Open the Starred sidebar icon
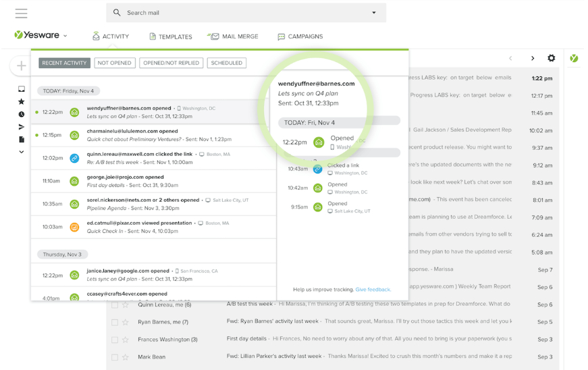Screen dimensions: 588x370 [22, 101]
